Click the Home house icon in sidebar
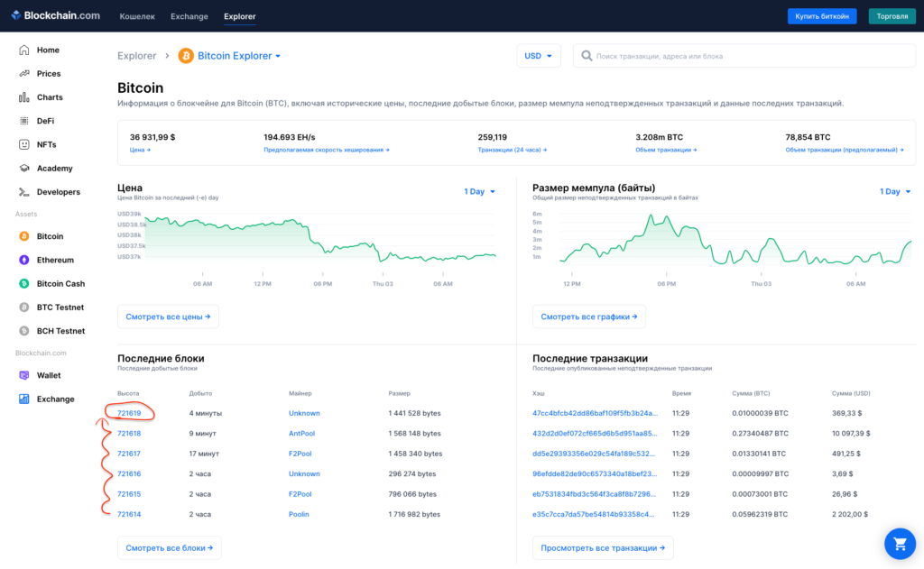 (24, 50)
